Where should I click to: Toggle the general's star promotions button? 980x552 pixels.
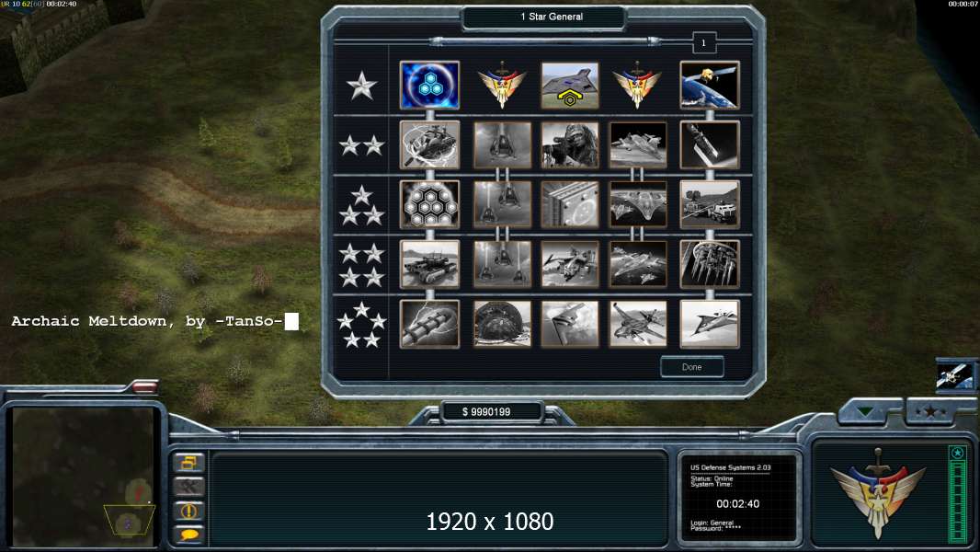tap(930, 410)
